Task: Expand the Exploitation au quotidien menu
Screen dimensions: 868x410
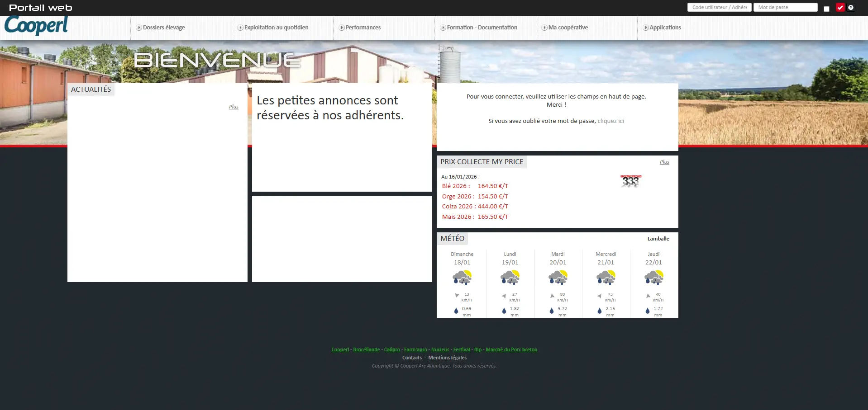Action: click(x=276, y=28)
